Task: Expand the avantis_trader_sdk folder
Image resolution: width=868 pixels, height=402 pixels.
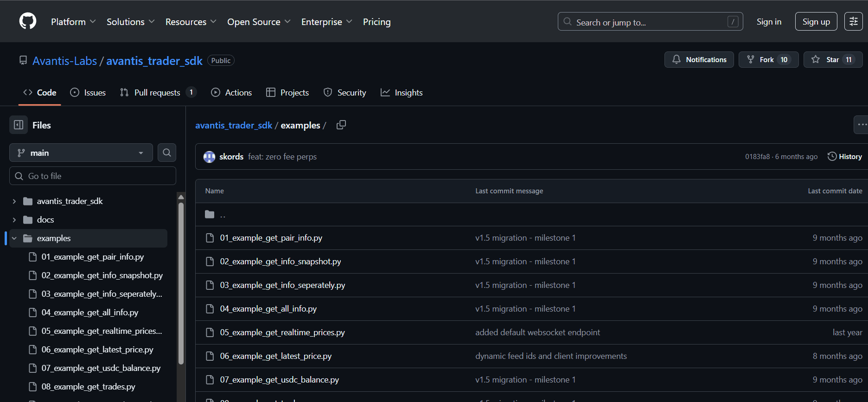Action: (x=14, y=201)
